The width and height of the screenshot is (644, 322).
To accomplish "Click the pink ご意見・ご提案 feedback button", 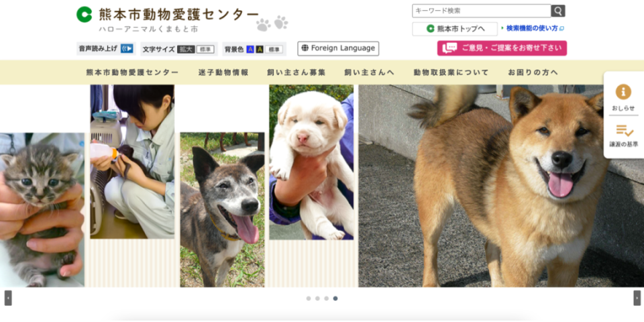I will (502, 48).
